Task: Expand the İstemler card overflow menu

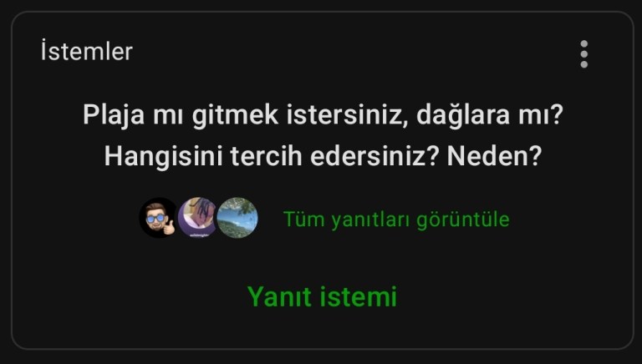Action: 583,54
